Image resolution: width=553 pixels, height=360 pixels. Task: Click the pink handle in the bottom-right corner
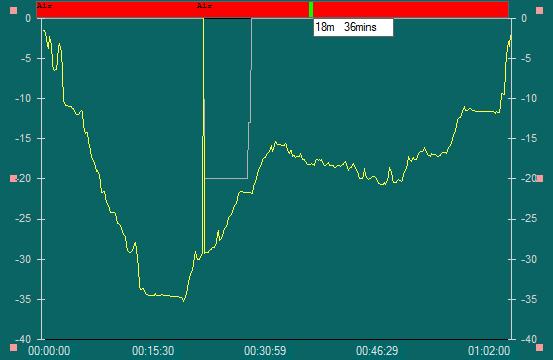[x=540, y=348]
